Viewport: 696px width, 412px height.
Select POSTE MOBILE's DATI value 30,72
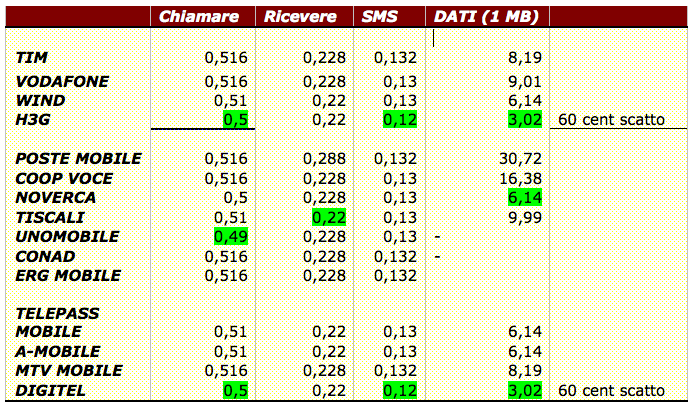(x=520, y=159)
